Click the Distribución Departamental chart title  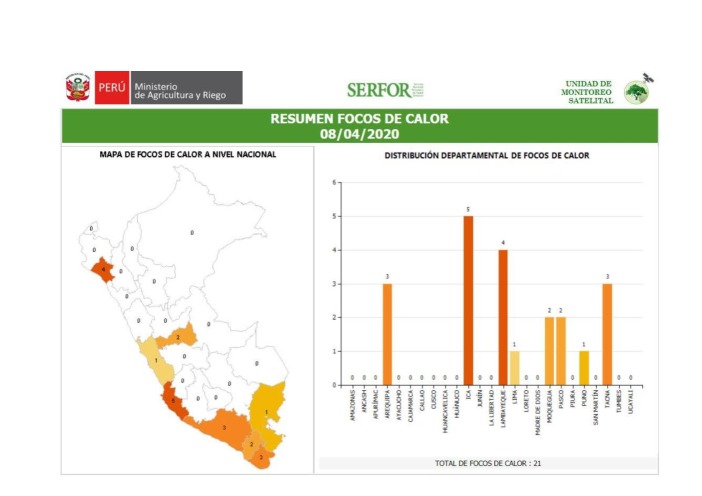click(487, 156)
